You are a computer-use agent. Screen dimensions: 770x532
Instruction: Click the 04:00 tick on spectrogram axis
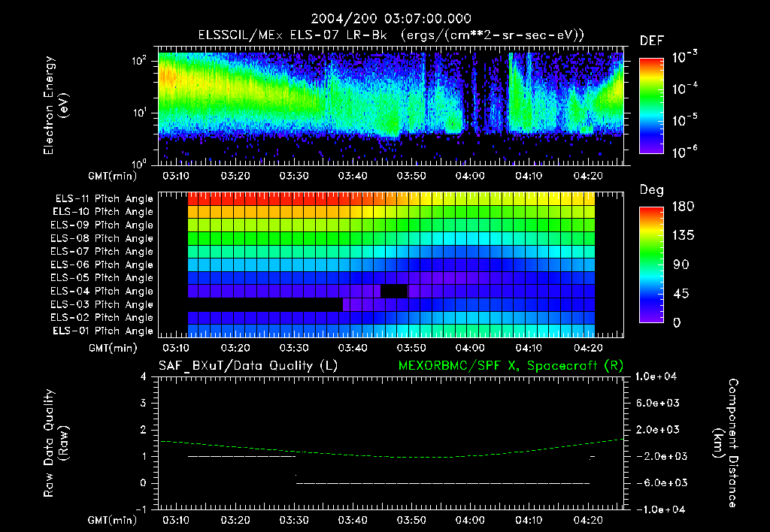[470, 176]
